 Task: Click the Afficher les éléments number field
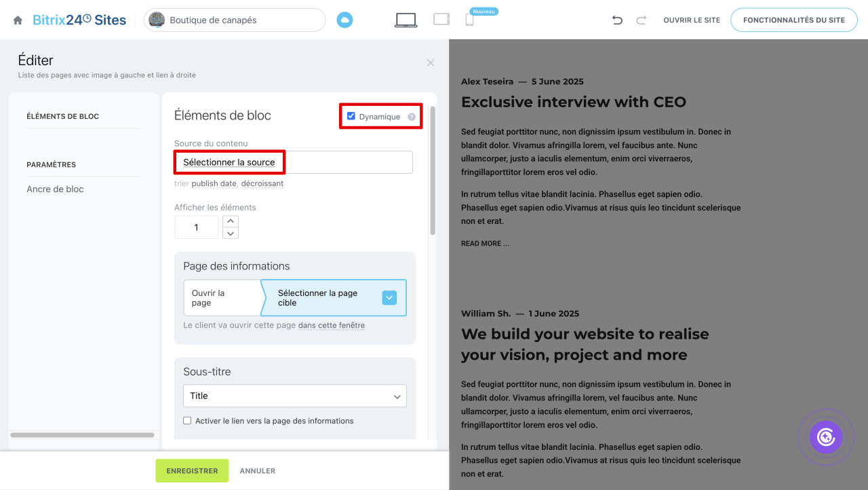pos(196,227)
